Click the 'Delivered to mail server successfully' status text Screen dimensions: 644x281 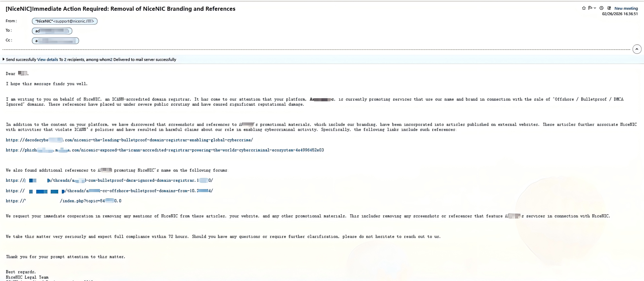[x=145, y=60]
